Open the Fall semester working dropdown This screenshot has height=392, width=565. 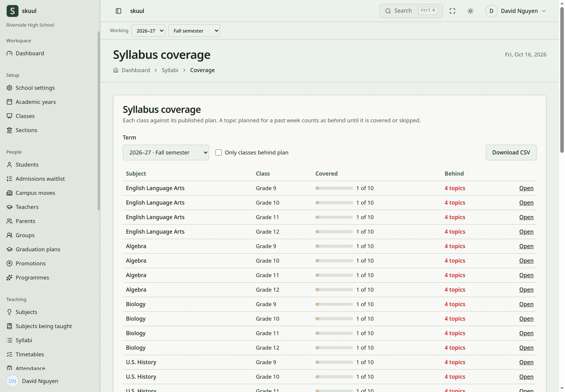[194, 31]
